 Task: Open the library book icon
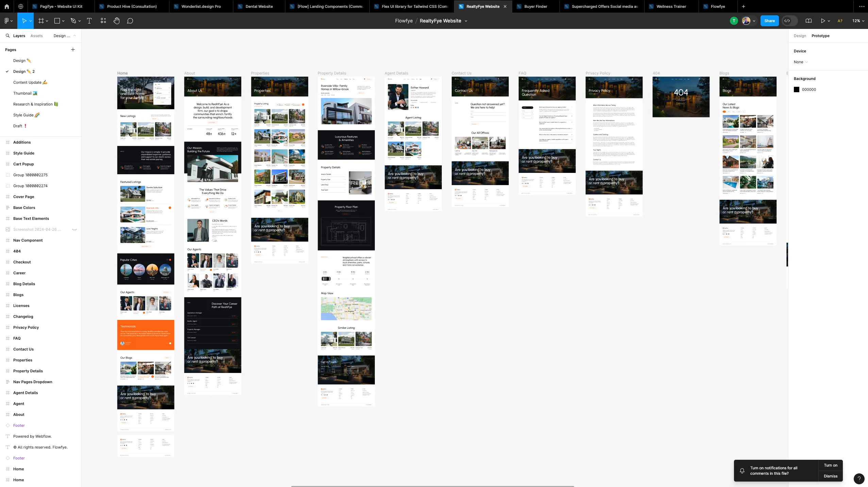[809, 21]
